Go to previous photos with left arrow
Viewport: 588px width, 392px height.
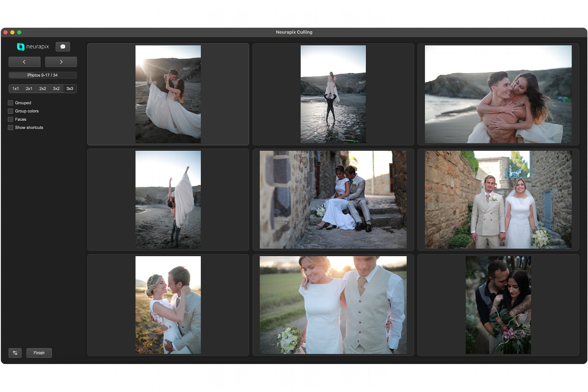[x=24, y=62]
